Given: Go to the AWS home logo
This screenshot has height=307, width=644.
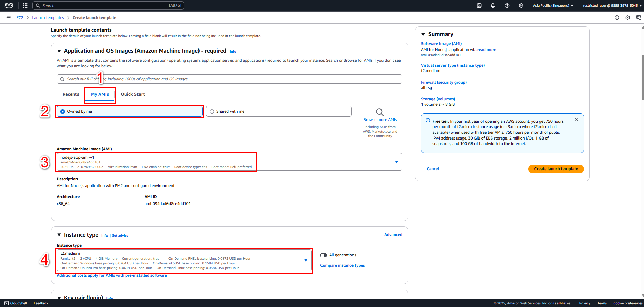Looking at the screenshot, I should [9, 5].
